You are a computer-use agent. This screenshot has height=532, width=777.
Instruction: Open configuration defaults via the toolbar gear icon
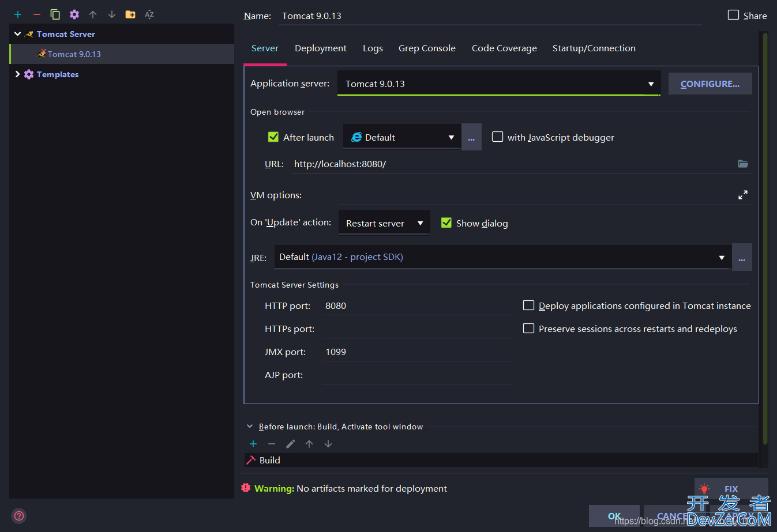tap(74, 14)
